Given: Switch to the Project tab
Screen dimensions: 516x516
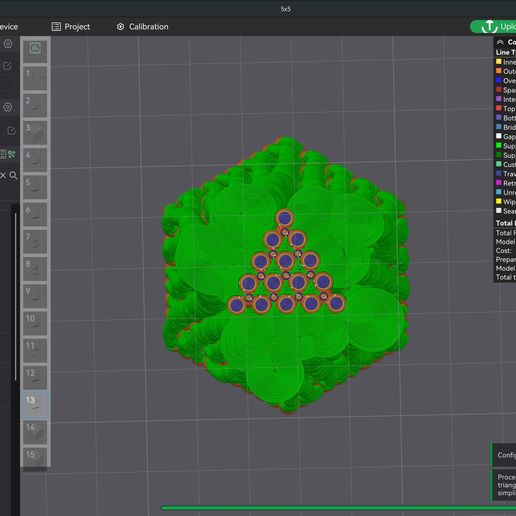Looking at the screenshot, I should point(71,27).
